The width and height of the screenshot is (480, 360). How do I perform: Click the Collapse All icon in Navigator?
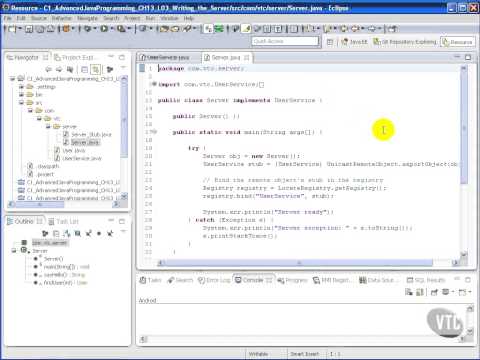[85, 69]
